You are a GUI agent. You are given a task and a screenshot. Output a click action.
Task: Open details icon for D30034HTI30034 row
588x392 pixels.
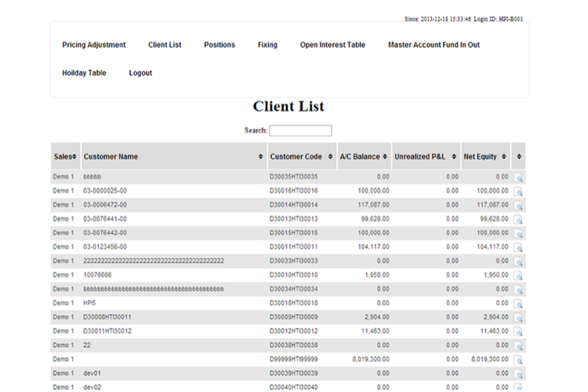pos(518,290)
